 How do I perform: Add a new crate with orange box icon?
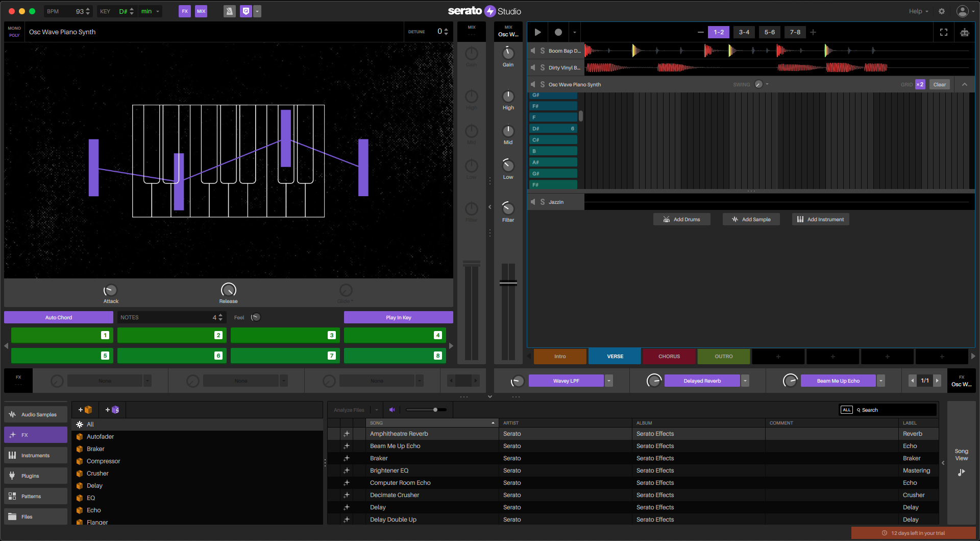85,410
